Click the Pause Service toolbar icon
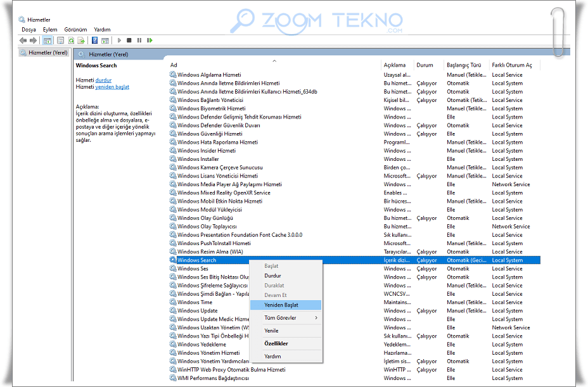Screen dimensions: 588x387 tap(139, 40)
